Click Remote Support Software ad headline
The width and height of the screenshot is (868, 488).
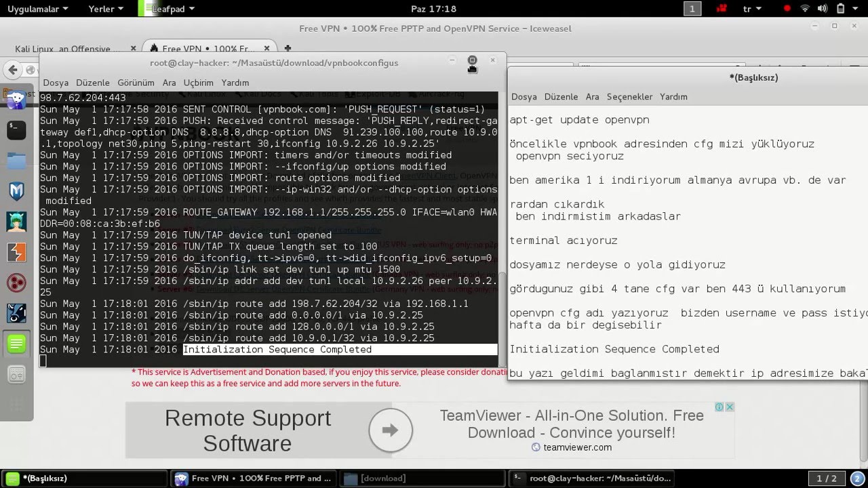pyautogui.click(x=248, y=430)
